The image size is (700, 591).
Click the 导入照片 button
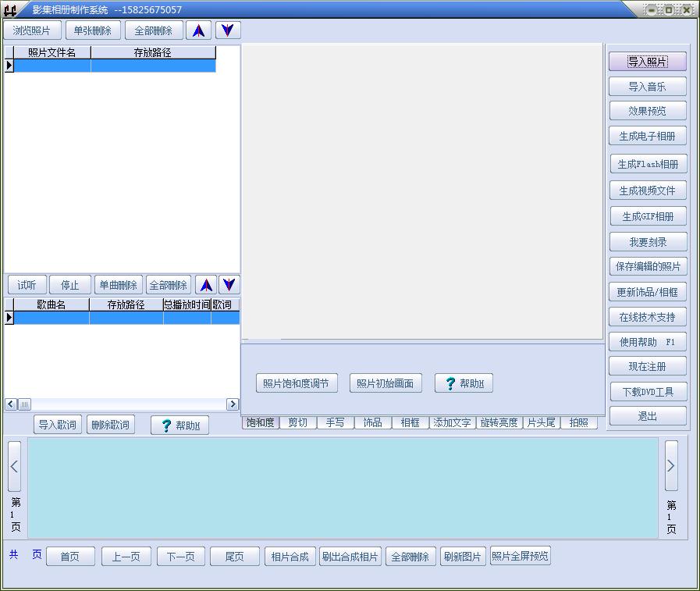click(x=647, y=61)
